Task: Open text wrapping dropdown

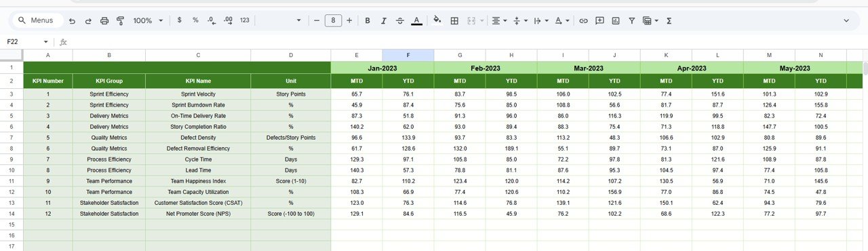Action: pos(540,21)
